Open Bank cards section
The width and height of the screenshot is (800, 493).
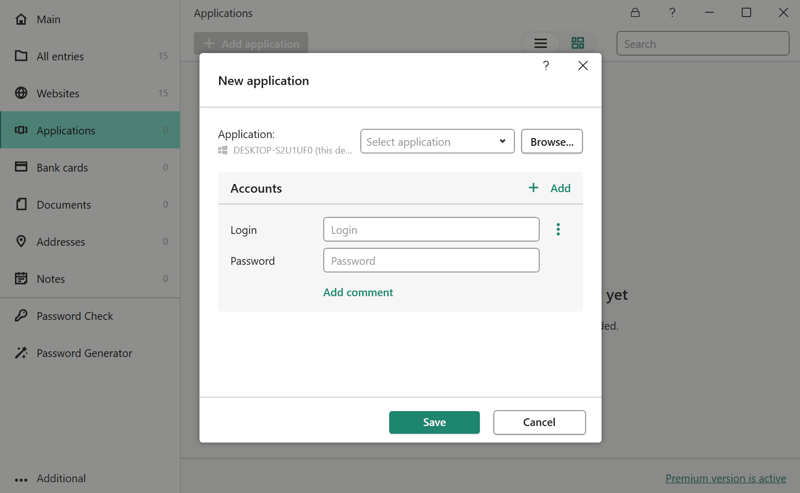[x=62, y=168]
